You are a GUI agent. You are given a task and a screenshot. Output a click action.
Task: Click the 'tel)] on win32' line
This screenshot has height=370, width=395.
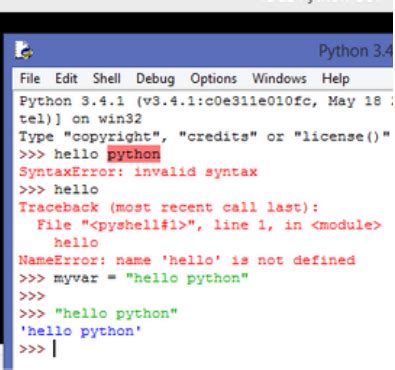(80, 119)
